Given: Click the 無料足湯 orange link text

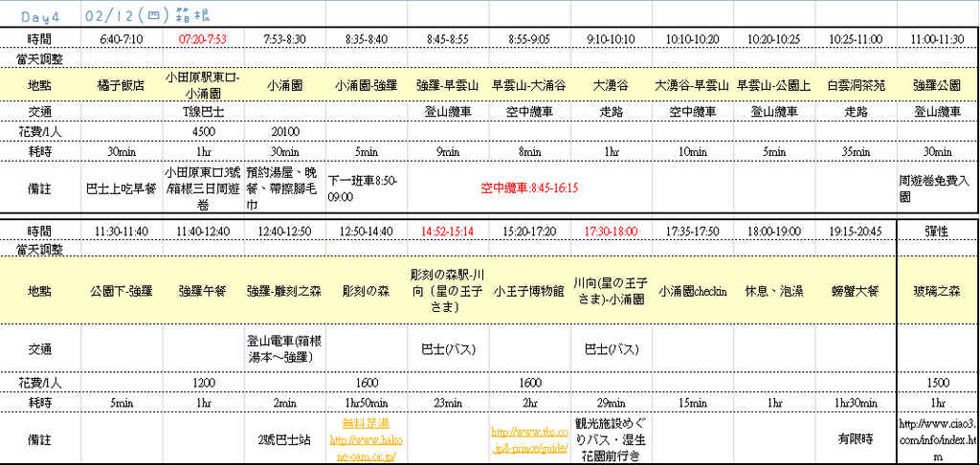Looking at the screenshot, I should (367, 424).
